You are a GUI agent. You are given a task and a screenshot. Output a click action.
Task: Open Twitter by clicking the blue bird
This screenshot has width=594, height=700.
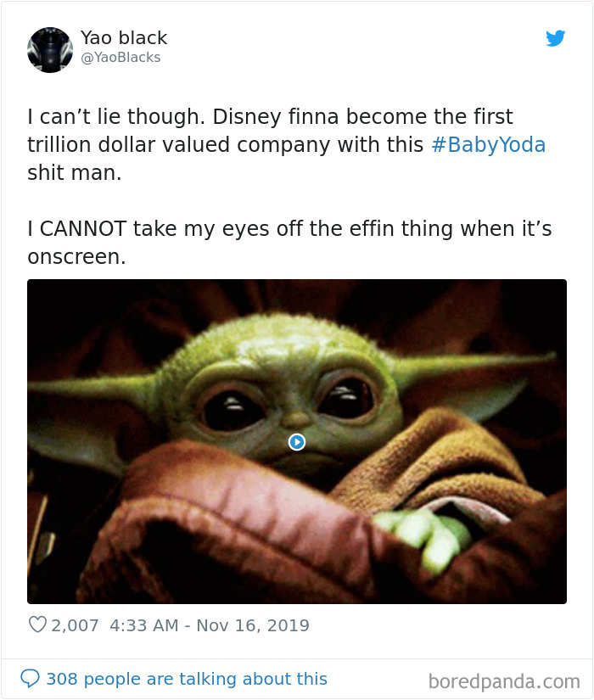pos(556,37)
